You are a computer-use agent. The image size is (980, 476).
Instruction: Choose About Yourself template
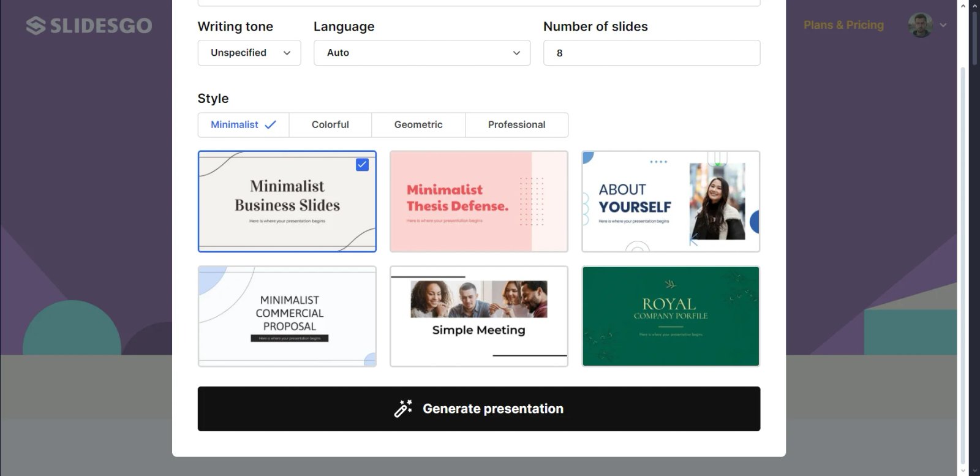point(671,202)
